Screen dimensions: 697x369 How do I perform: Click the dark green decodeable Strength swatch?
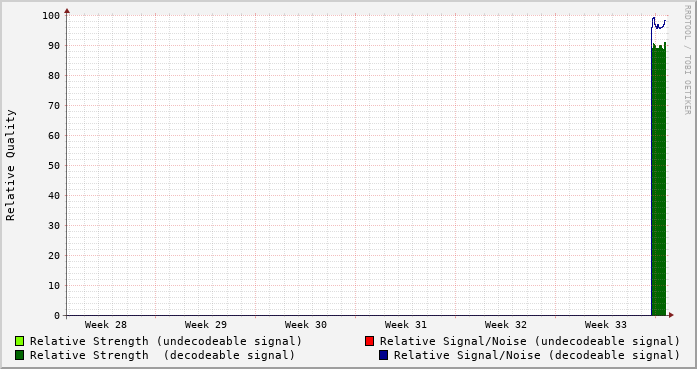pos(19,355)
